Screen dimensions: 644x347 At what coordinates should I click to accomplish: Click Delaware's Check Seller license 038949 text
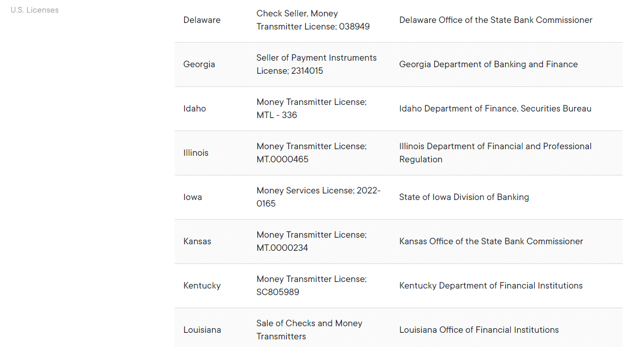pos(313,20)
